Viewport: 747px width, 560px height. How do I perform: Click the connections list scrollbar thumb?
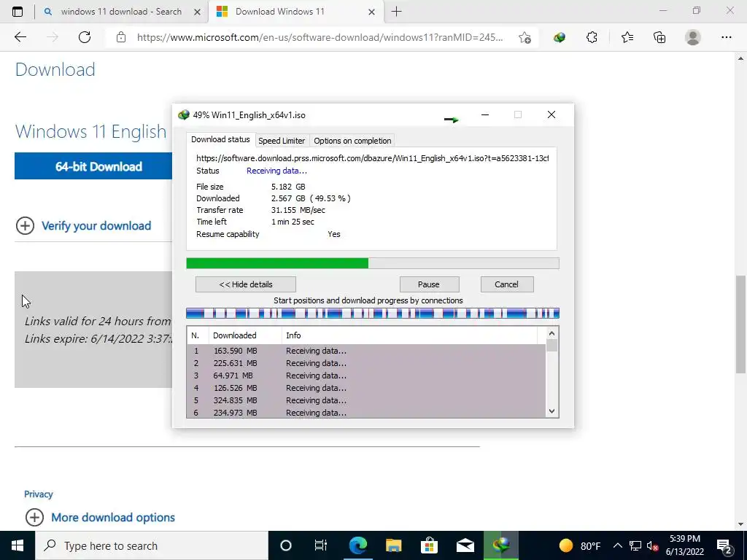click(551, 345)
